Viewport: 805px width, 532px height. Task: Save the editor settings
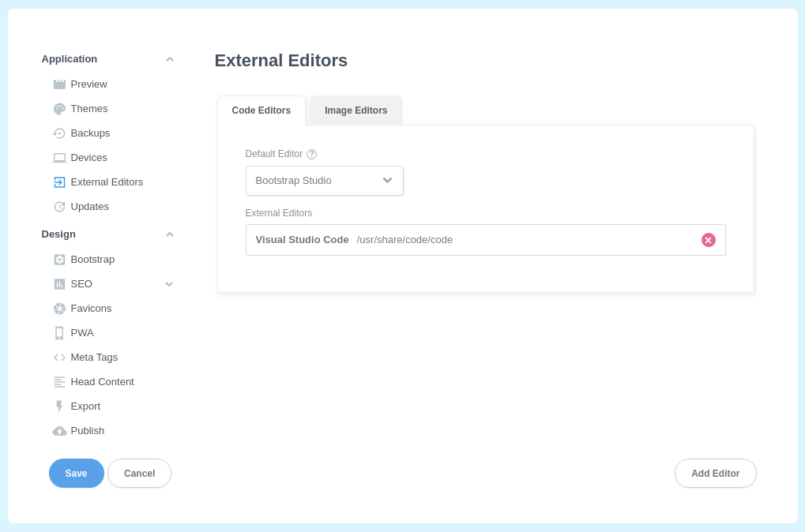(76, 474)
